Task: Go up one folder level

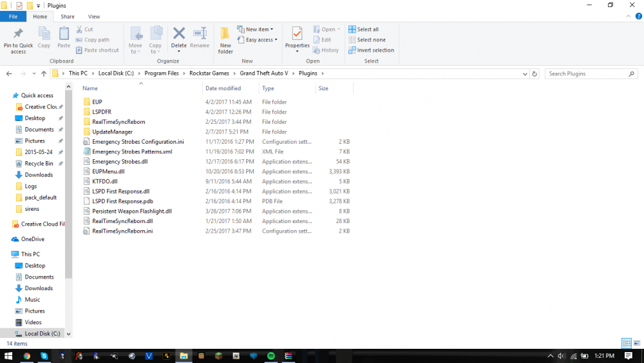Action: (x=44, y=74)
